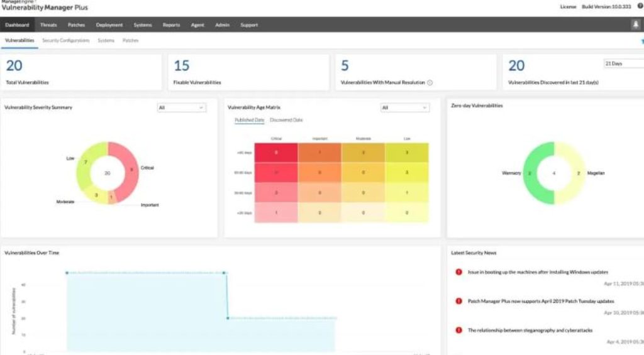Click Important cell in >90 days row
Image resolution: width=644 pixels, height=355 pixels.
coord(319,153)
